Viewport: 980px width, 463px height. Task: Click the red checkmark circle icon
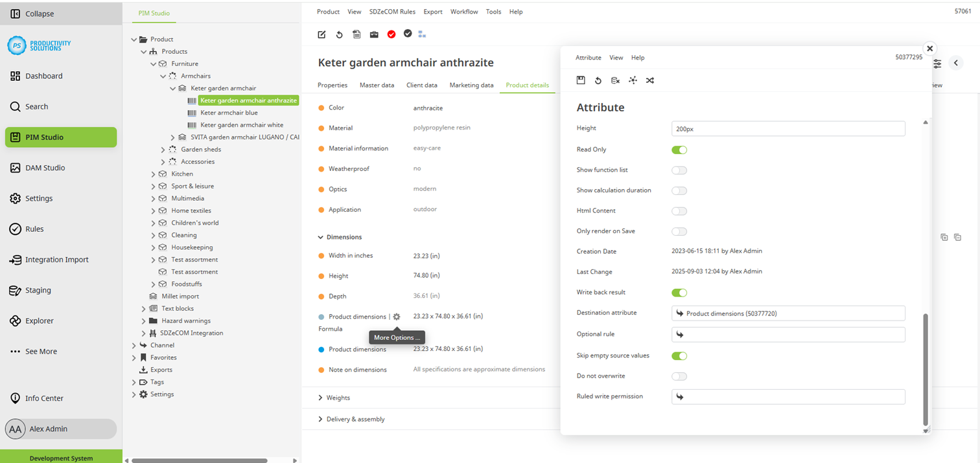point(391,34)
